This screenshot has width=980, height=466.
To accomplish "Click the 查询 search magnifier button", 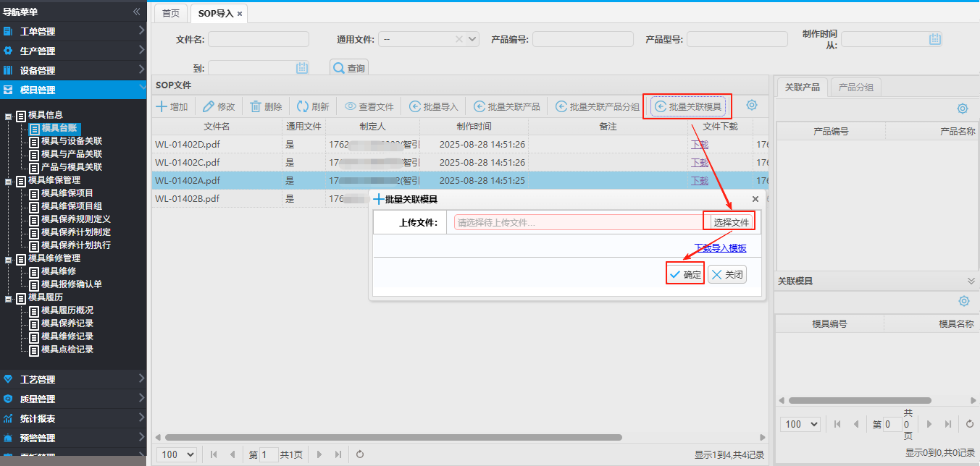I will coord(349,68).
